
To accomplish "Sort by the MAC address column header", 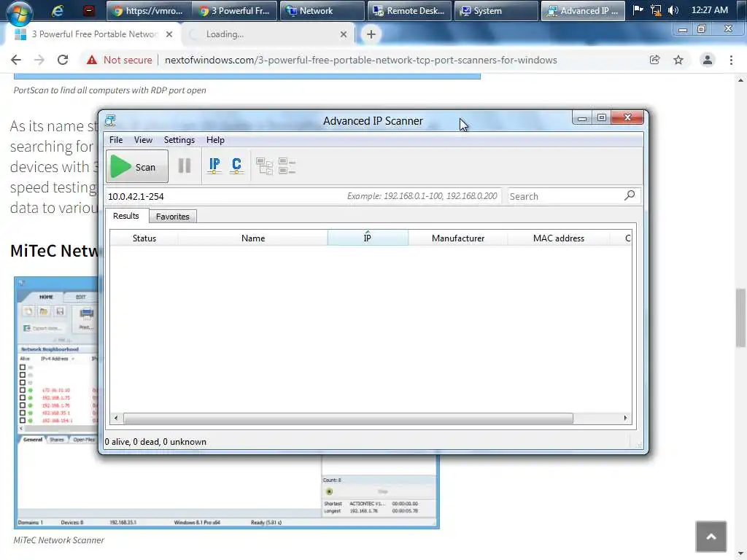I will click(558, 238).
